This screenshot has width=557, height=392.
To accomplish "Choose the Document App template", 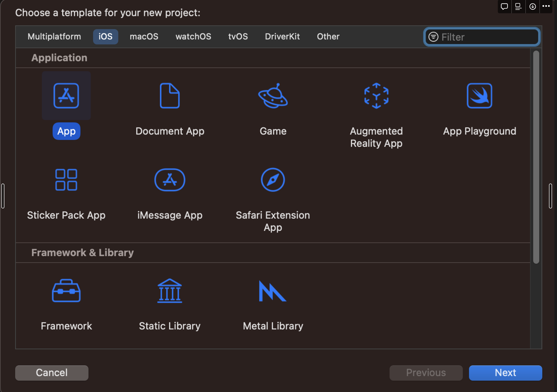I will tap(170, 96).
